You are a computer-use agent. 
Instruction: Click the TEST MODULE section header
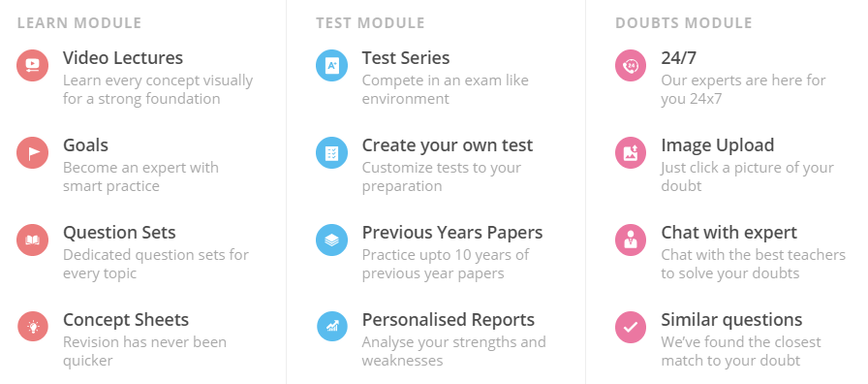pos(370,22)
